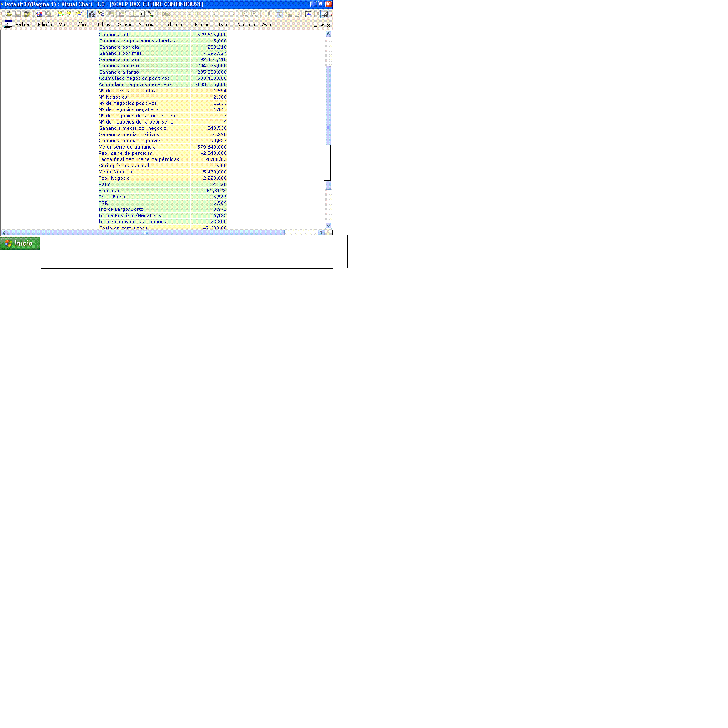Select the 'Ganancia total' row label
The image size is (728, 728).
coord(116,35)
